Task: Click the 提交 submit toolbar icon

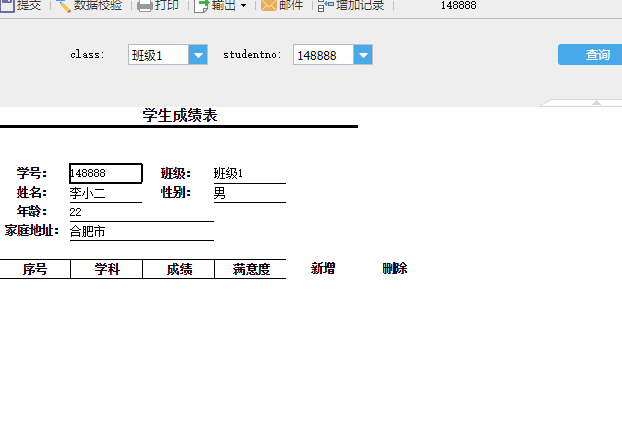Action: click(x=7, y=6)
